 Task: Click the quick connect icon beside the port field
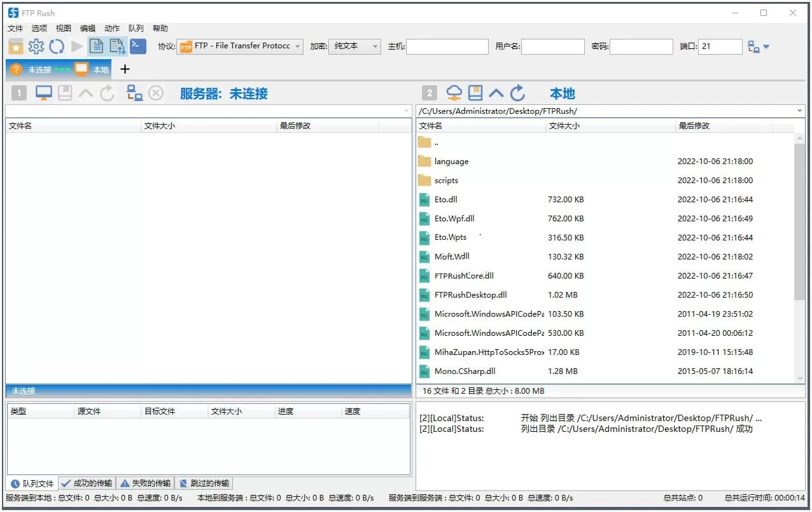(x=753, y=46)
